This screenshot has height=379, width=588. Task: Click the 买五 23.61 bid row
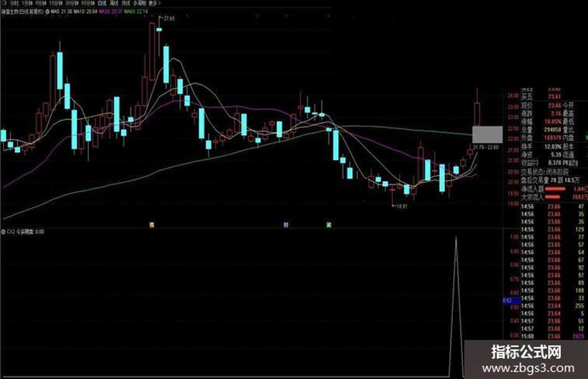[541, 97]
